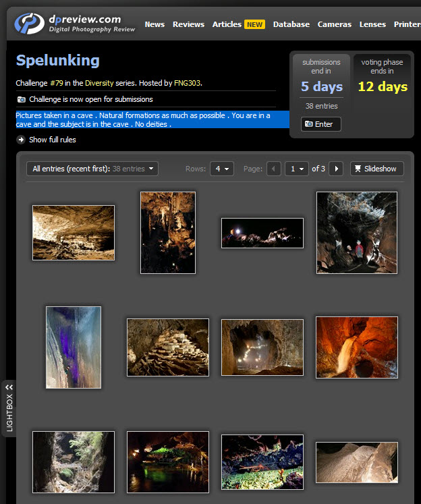This screenshot has width=421, height=504.
Task: Open the cave opening with greenery thumbnail
Action: pyautogui.click(x=74, y=462)
